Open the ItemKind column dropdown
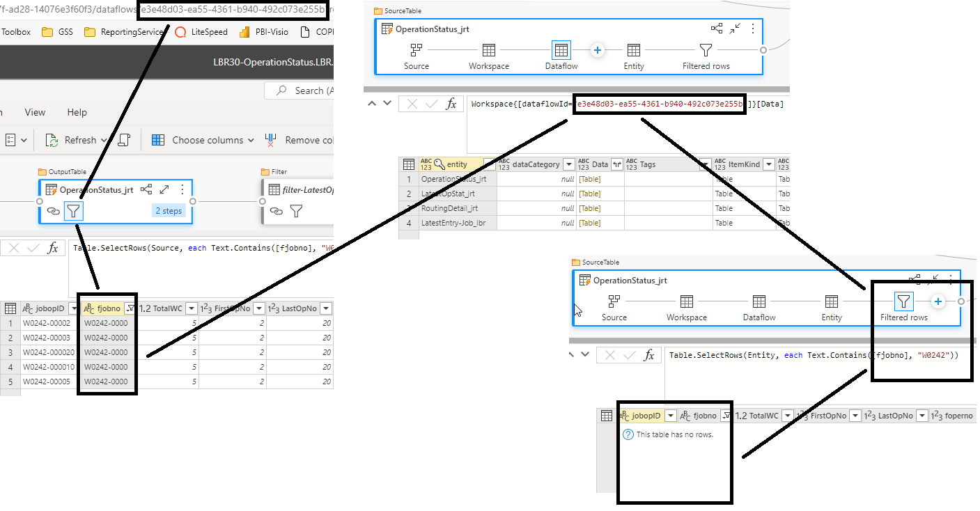Screen dimensions: 980x511 pyautogui.click(x=768, y=164)
